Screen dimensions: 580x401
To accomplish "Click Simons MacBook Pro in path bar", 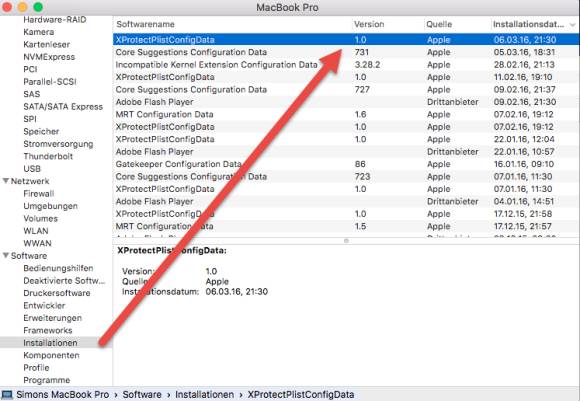I will click(63, 395).
